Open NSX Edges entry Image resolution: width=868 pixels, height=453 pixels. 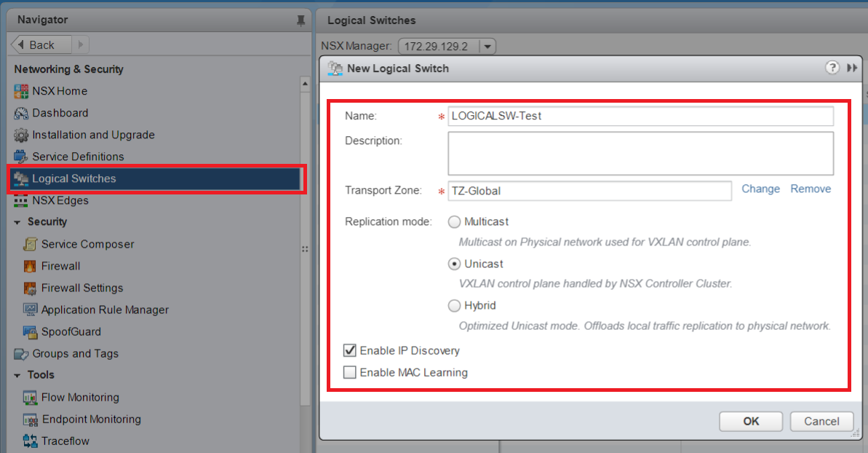[x=60, y=200]
